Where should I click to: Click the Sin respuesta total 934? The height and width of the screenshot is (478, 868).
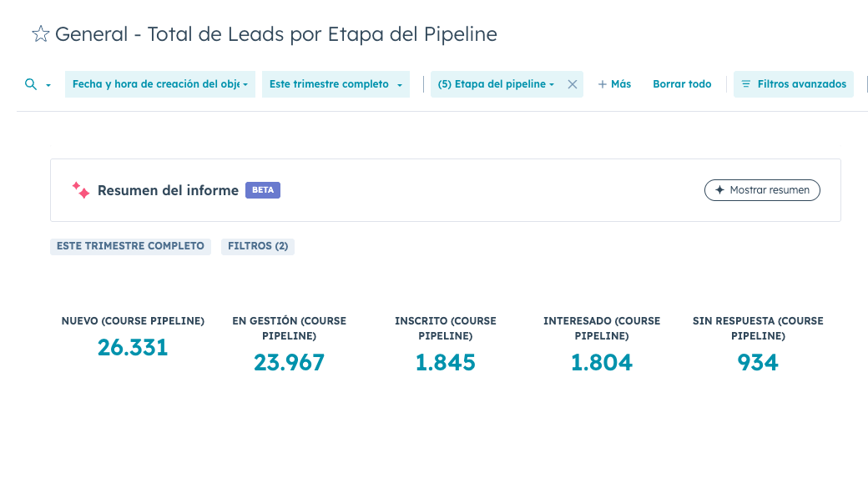pos(758,363)
